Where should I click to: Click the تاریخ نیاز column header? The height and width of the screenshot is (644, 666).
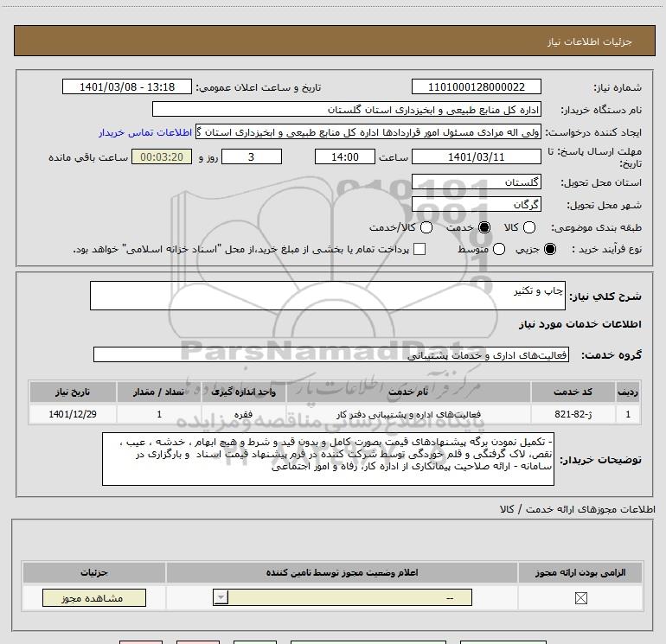73,392
